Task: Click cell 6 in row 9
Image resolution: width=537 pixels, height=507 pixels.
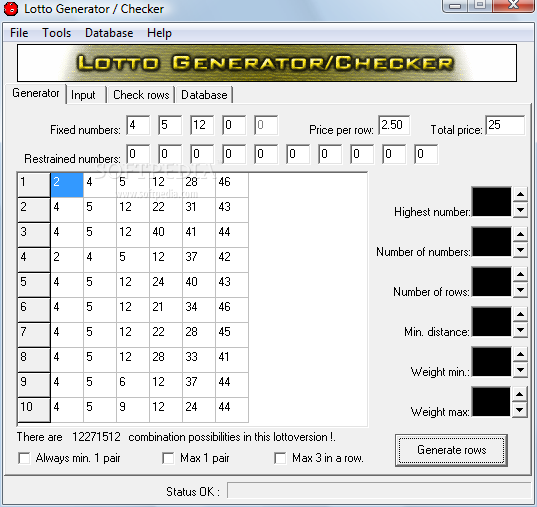Action: (133, 385)
